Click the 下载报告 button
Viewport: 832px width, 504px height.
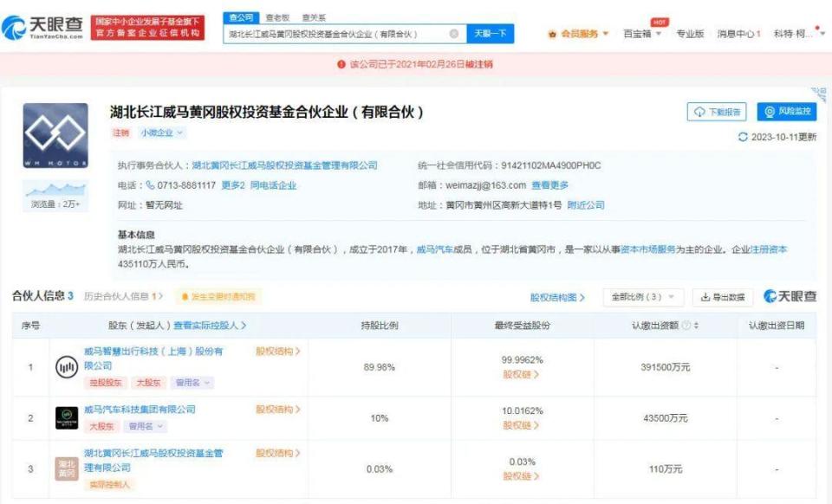(717, 112)
